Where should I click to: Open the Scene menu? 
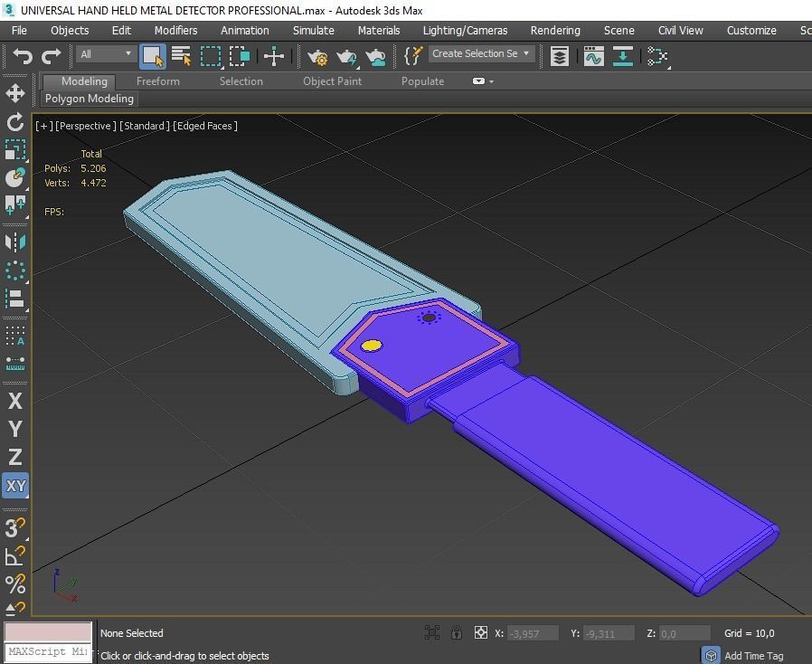pyautogui.click(x=618, y=31)
